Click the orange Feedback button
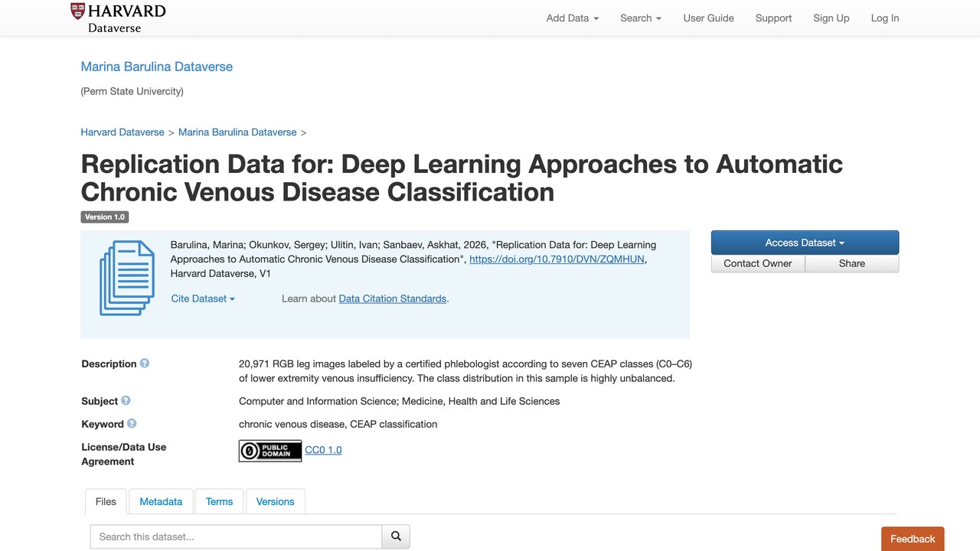980x551 pixels. pos(913,539)
